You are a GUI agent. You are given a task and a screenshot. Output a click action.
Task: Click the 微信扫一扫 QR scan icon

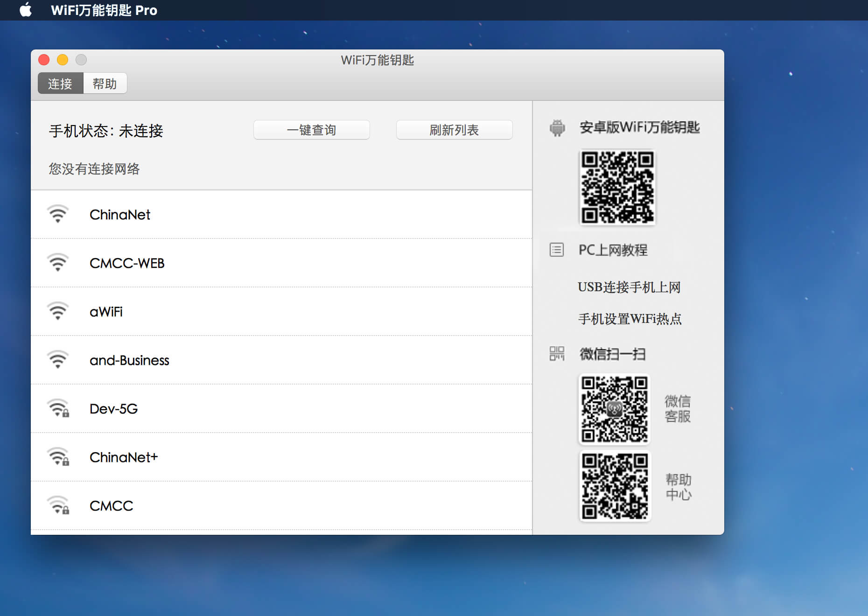[557, 354]
